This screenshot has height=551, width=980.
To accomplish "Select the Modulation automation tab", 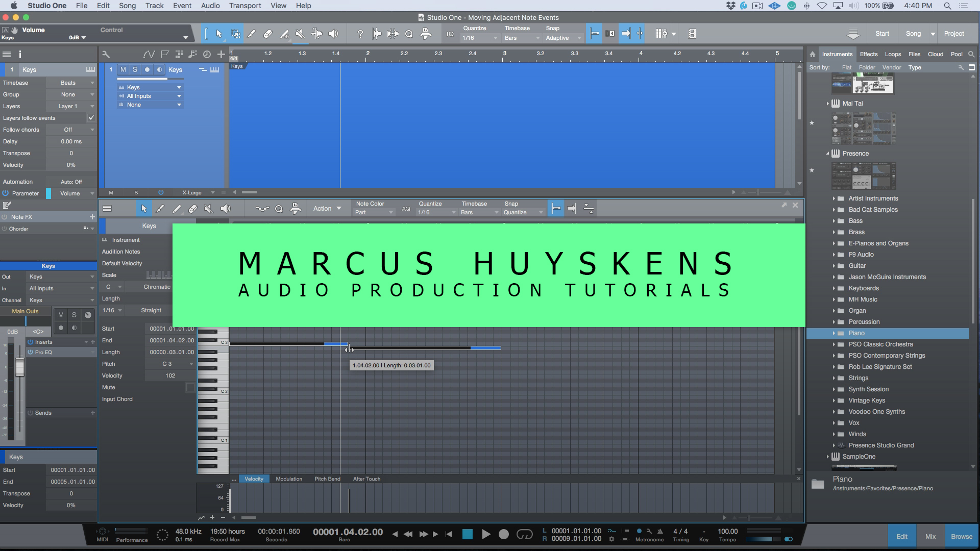I will tap(289, 479).
